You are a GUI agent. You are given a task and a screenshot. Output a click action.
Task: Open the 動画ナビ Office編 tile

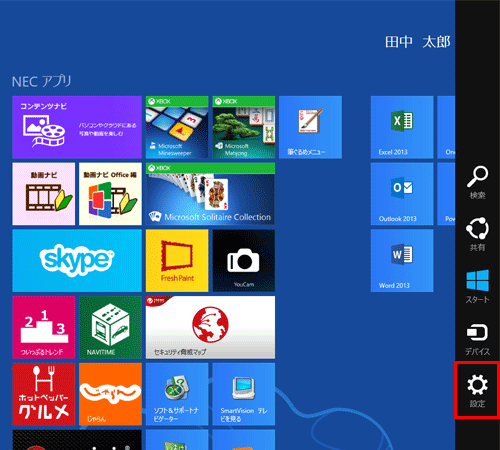click(110, 194)
